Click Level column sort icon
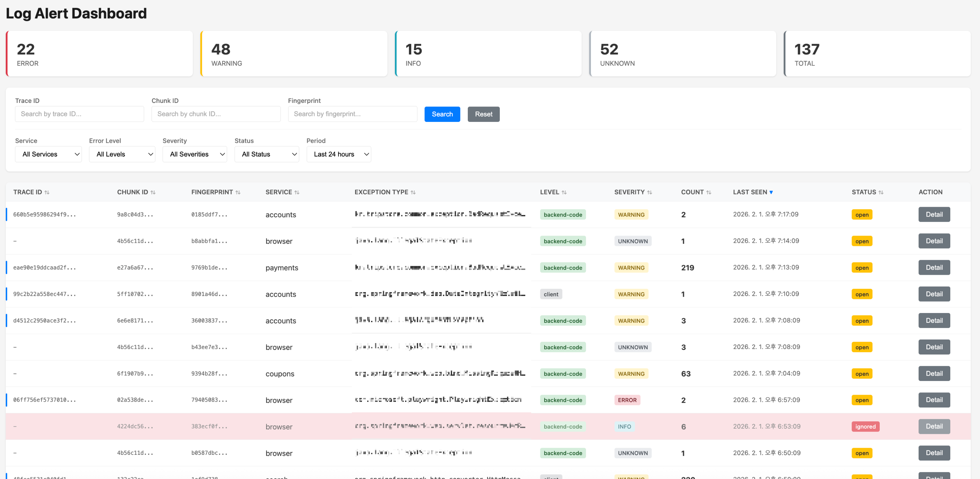The height and width of the screenshot is (479, 980). [564, 192]
